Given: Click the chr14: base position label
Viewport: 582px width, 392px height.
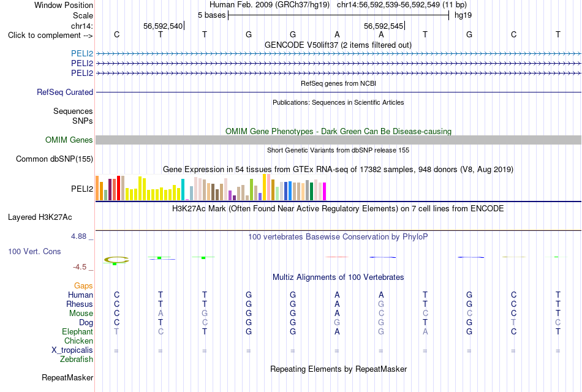Looking at the screenshot, I should click(81, 26).
